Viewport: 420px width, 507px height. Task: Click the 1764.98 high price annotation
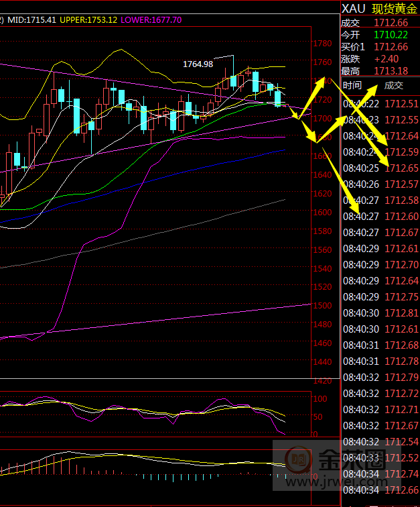pos(198,64)
